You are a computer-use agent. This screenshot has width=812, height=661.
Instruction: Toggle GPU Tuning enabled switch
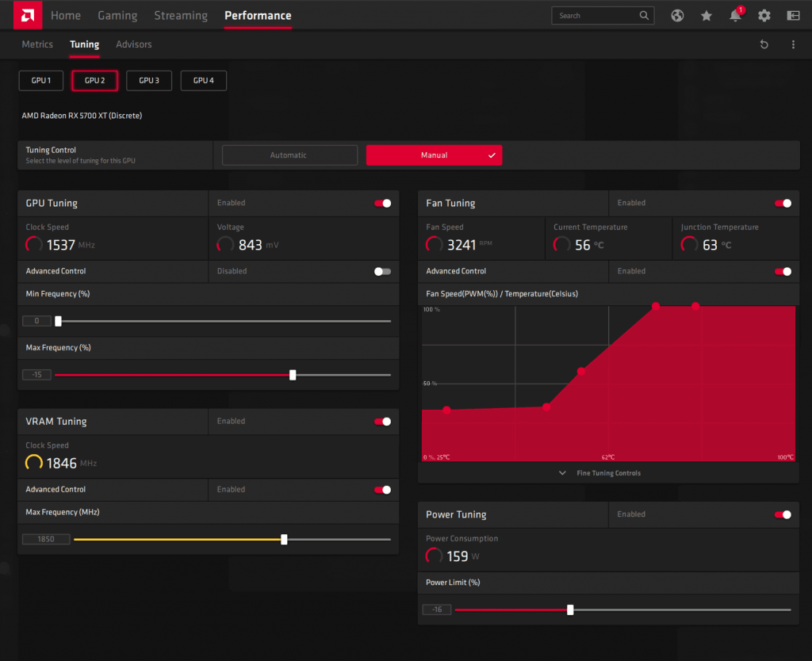click(x=383, y=204)
